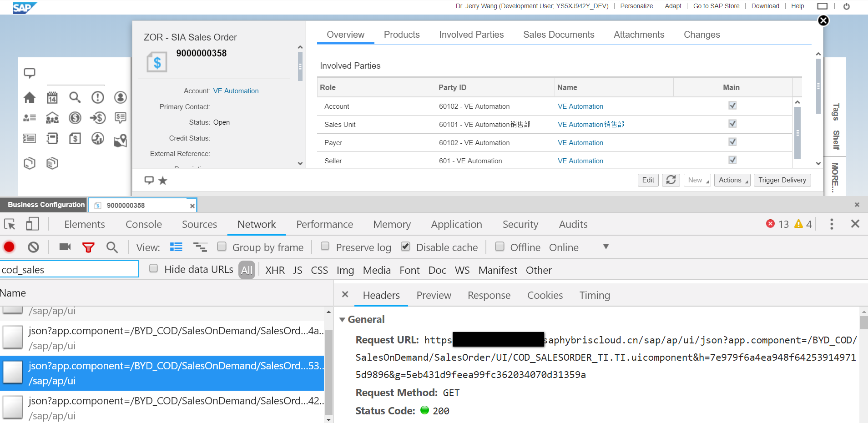Stop network recording with red record button

pos(9,247)
